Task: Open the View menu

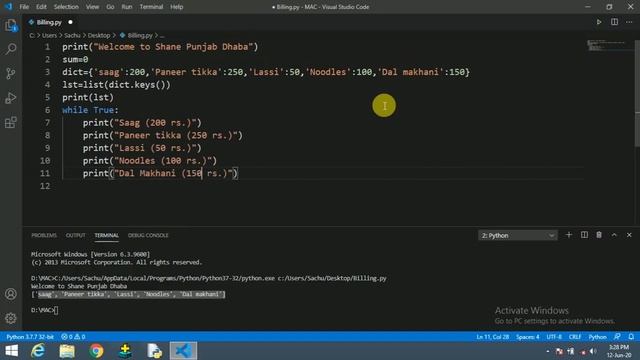Action: 92,7
